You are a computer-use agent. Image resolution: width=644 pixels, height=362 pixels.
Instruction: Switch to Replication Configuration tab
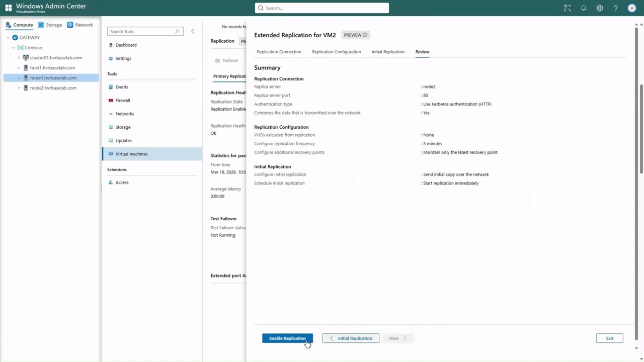point(337,52)
